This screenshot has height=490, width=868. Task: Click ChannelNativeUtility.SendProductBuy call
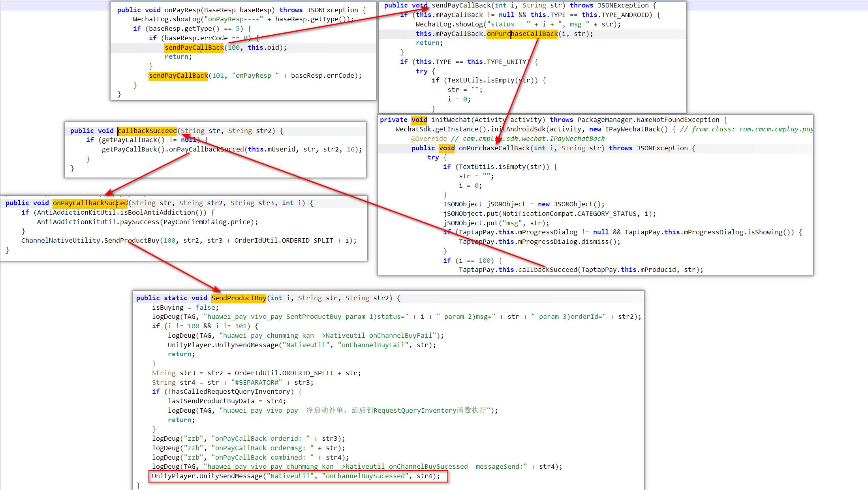(90, 241)
